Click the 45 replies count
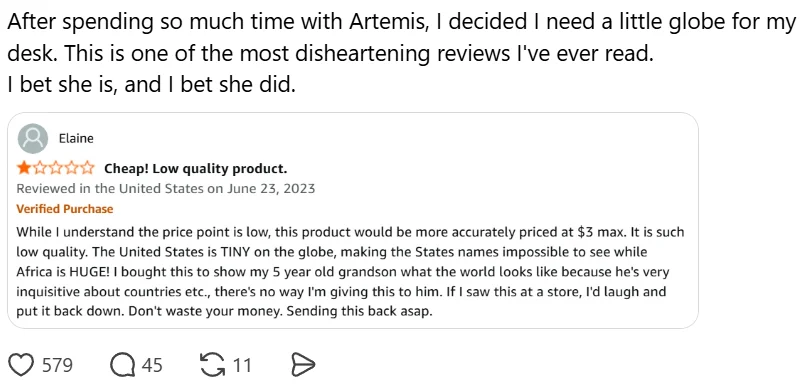Image resolution: width=802 pixels, height=391 pixels. click(152, 366)
